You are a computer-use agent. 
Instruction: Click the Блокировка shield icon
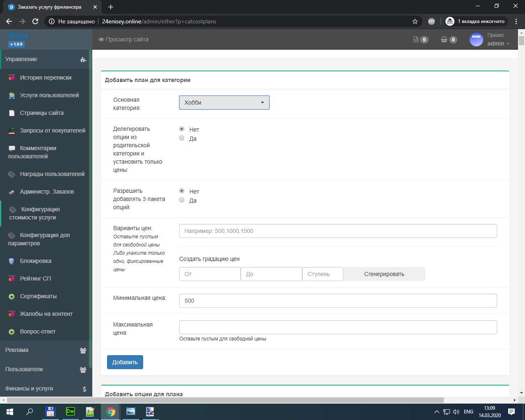[12, 261]
